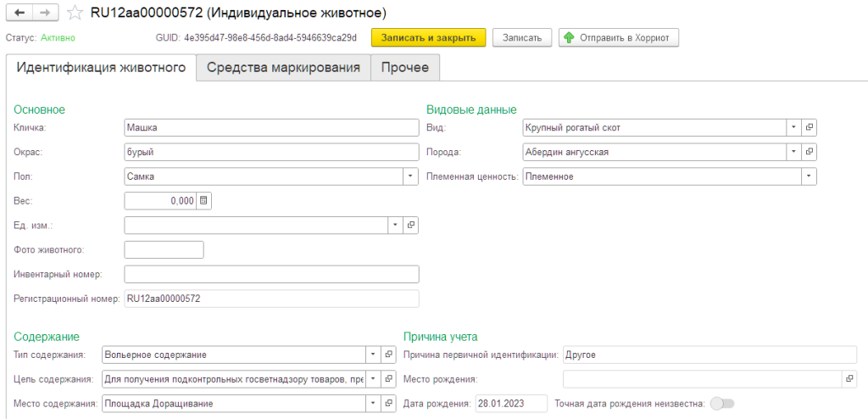Open the Прочее tab
The width and height of the screenshot is (868, 419).
(x=405, y=68)
